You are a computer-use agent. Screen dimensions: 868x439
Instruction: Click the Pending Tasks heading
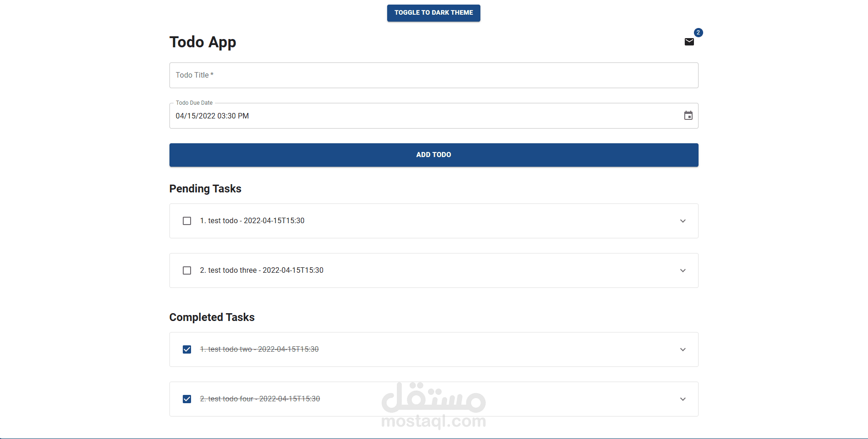point(205,189)
